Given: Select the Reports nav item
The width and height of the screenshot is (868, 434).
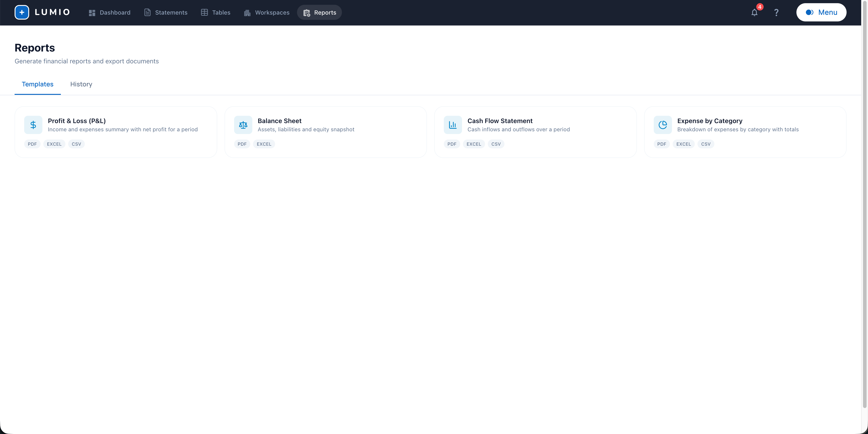Looking at the screenshot, I should pos(319,13).
